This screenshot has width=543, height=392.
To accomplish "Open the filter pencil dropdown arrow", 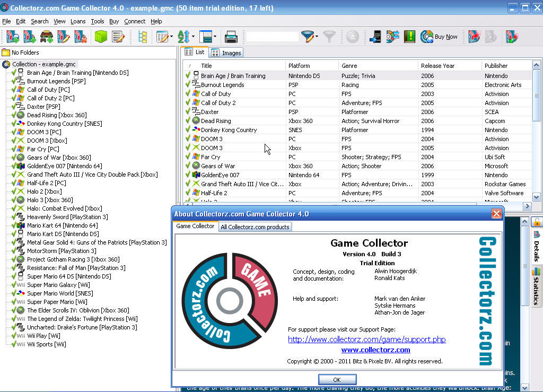I will (316, 37).
